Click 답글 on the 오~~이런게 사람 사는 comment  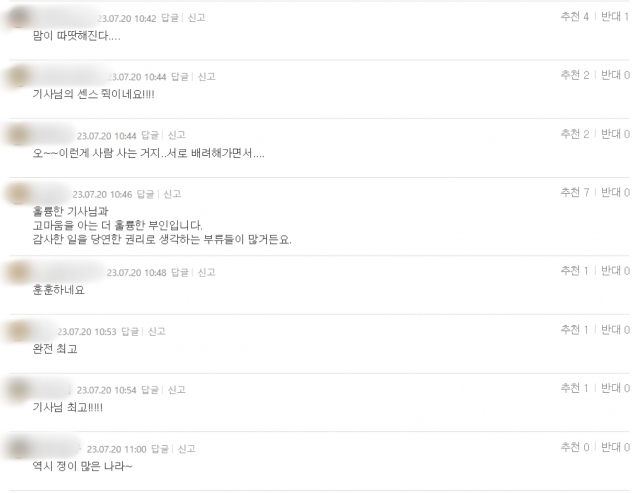(150, 135)
